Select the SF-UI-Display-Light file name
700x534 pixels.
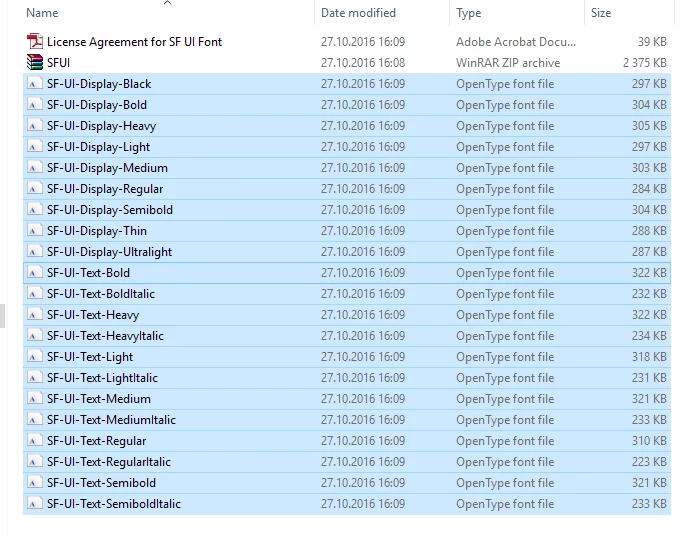click(x=99, y=146)
